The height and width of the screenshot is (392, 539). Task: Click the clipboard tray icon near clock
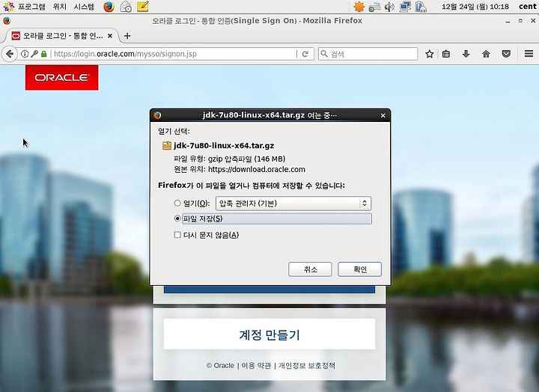point(421,7)
